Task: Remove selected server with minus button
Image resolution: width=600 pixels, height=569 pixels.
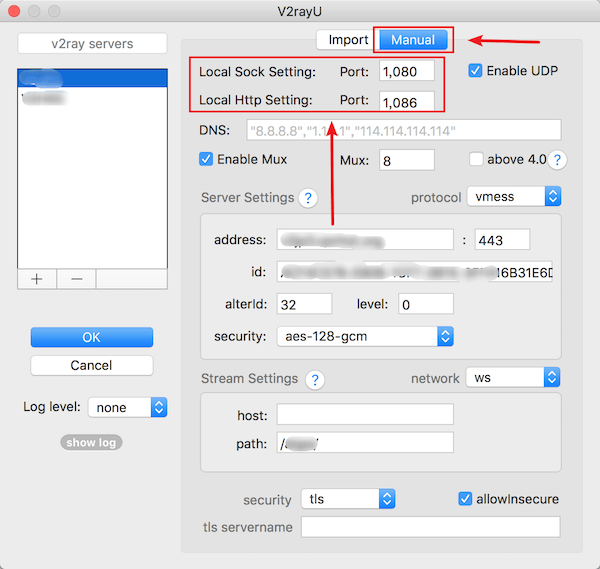Action: pyautogui.click(x=77, y=279)
